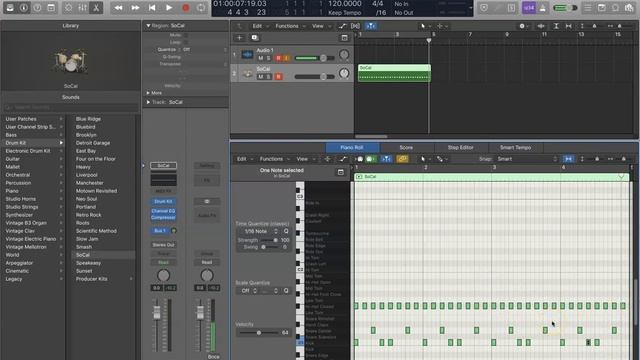Mute the SoCal track
This screenshot has width=640, height=360.
(x=261, y=77)
